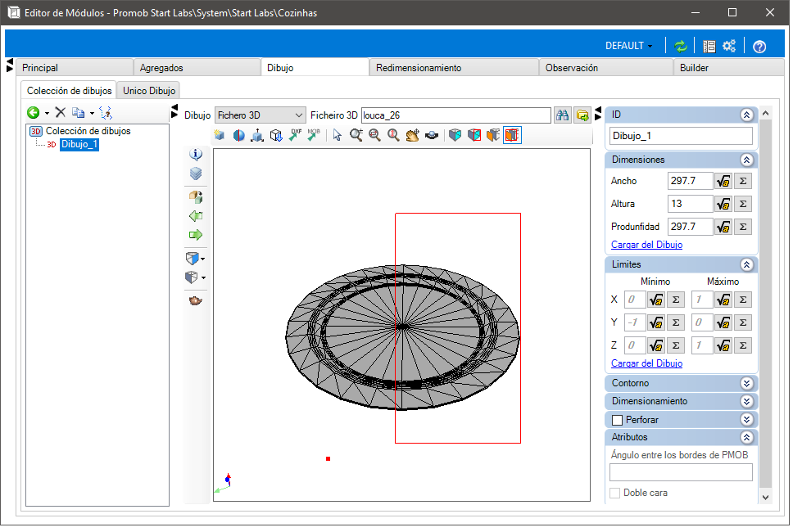Click the DXF import icon
The height and width of the screenshot is (532, 793).
pos(296,135)
